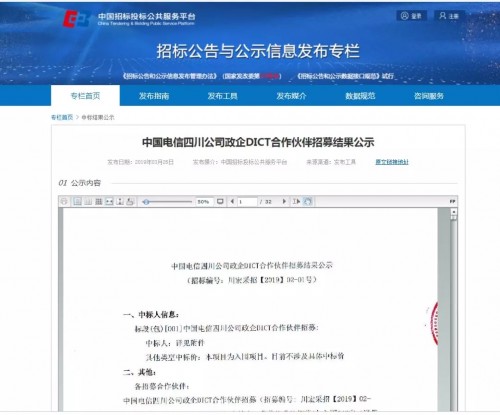Open thumbnail grid view icon

click(x=99, y=201)
